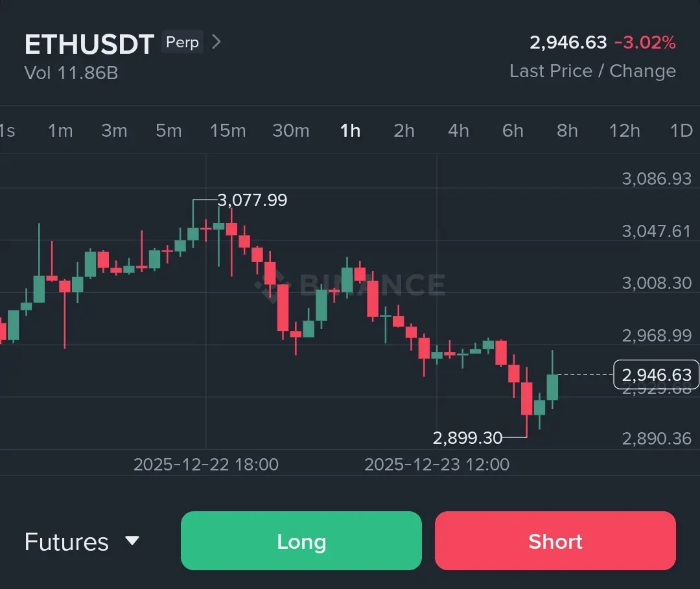Select the 1D timeframe
700x589 pixels.
(681, 131)
